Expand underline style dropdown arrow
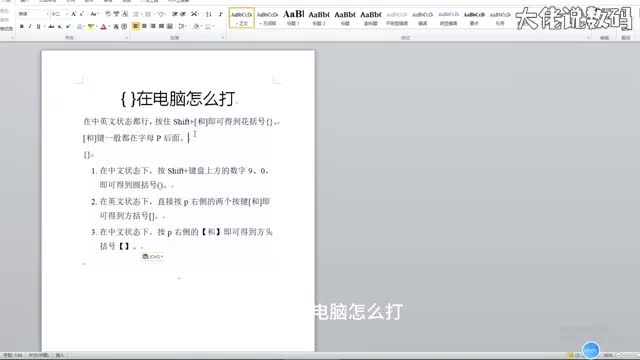This screenshot has width=640, height=360. [43, 27]
